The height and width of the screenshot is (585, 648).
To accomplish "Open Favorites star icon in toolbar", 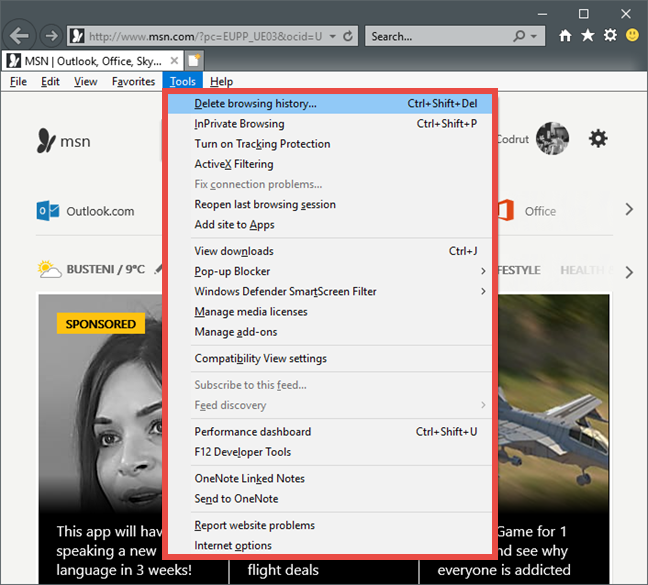I will tap(588, 36).
